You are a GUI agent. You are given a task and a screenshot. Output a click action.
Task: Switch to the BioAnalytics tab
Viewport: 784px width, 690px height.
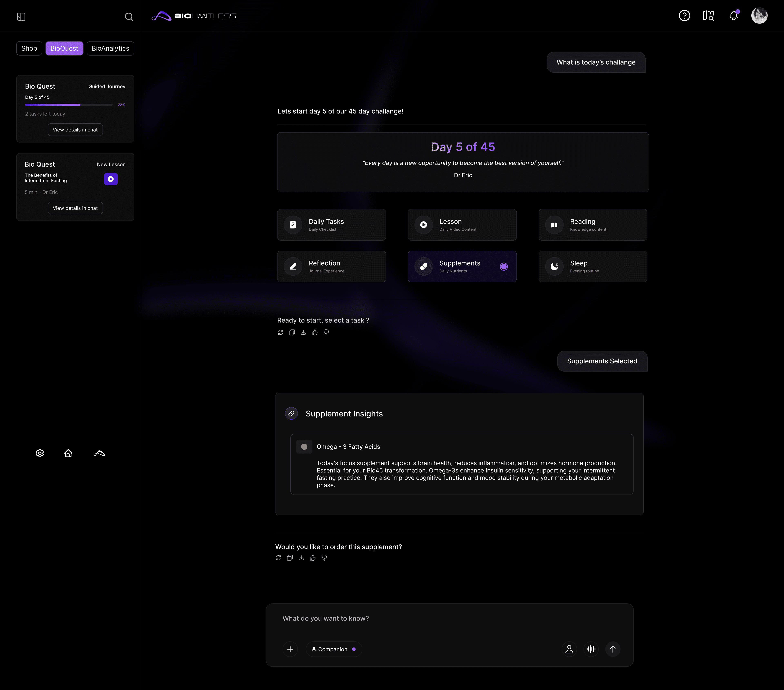(x=110, y=48)
